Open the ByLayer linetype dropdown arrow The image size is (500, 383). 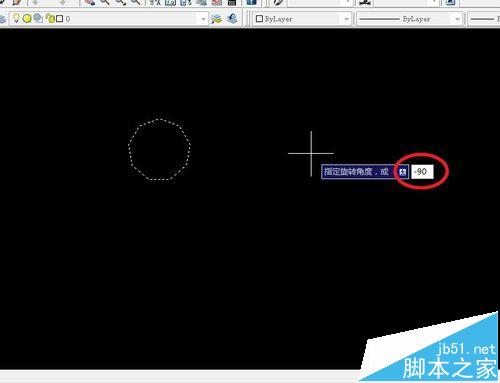tap(458, 19)
